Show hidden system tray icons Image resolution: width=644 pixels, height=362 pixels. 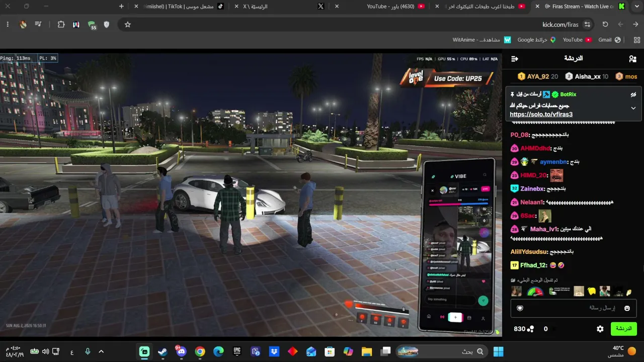101,351
